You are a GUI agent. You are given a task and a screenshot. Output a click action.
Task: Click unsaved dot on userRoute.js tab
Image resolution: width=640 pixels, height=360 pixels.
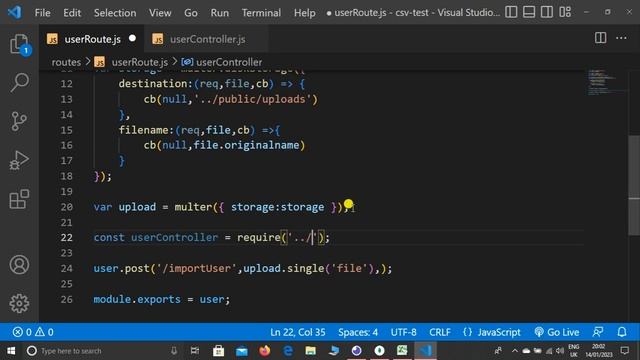[132, 38]
